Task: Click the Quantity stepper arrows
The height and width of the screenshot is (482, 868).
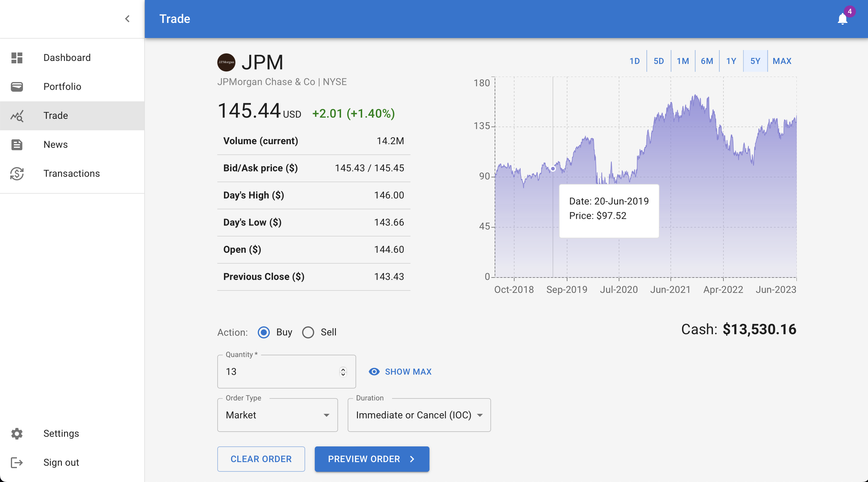Action: click(343, 372)
